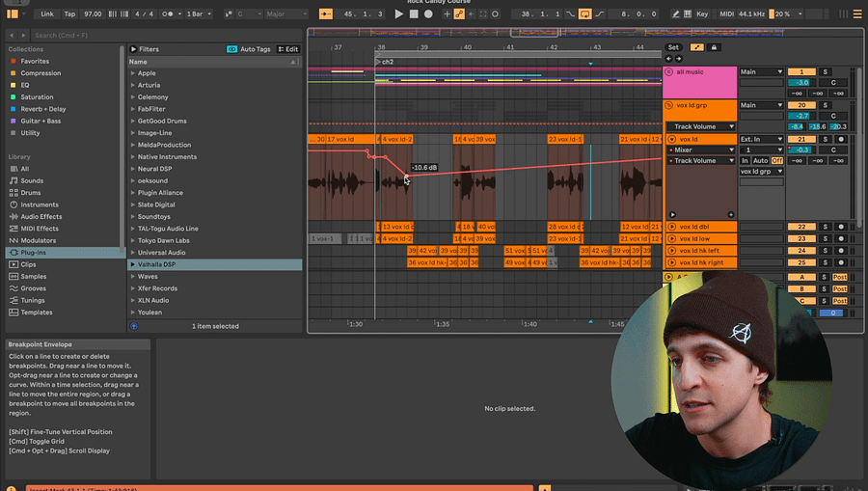
Task: Fold the vox ld track
Action: tap(672, 140)
